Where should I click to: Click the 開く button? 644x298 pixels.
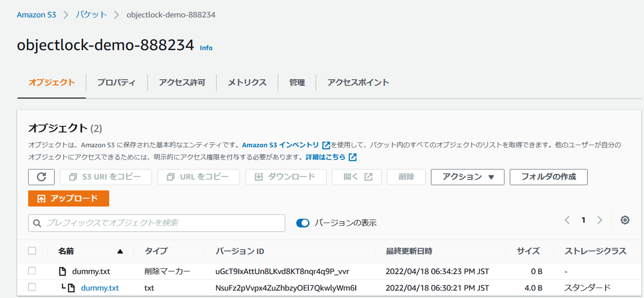click(357, 177)
